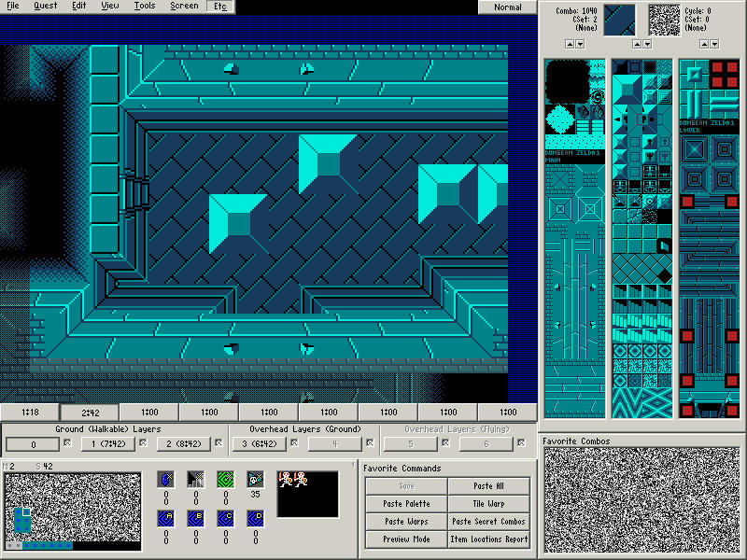Click the disabled layer 6 button

point(486,444)
